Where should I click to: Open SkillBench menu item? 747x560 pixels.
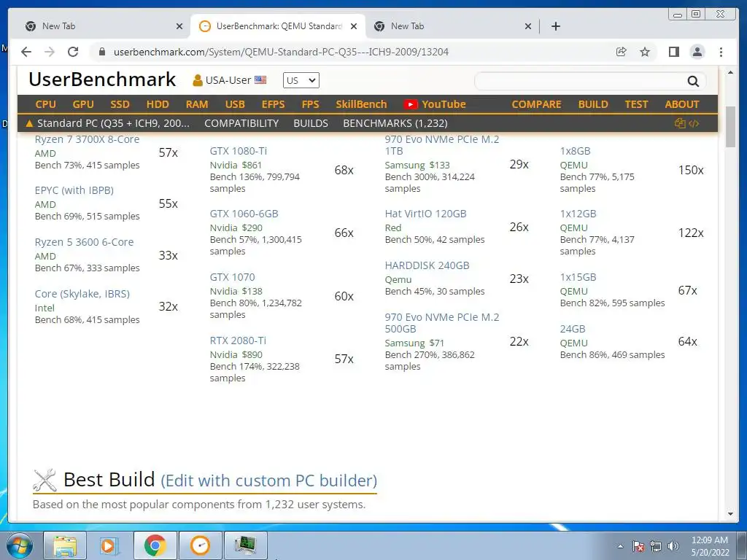point(361,104)
